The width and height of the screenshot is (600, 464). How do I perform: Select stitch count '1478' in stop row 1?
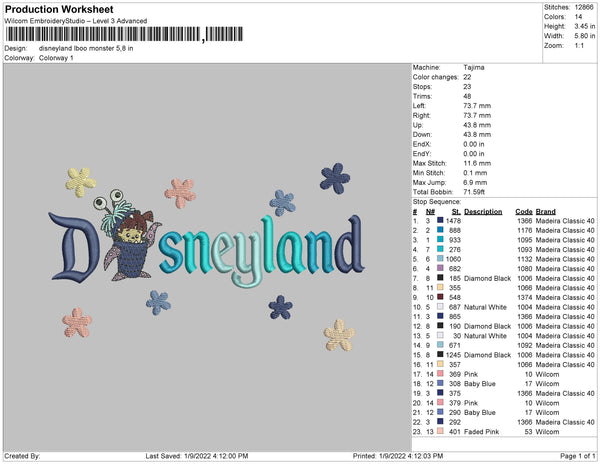pos(453,221)
